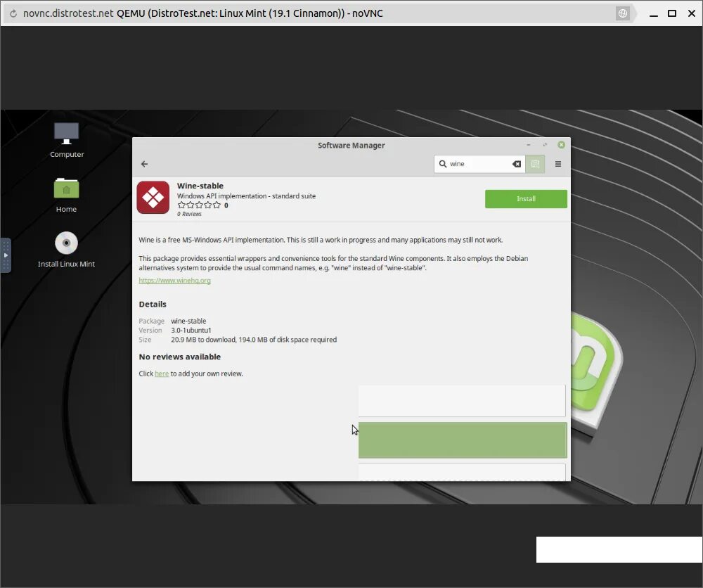Open the Software Manager hamburger menu
The height and width of the screenshot is (588, 703).
pos(558,164)
